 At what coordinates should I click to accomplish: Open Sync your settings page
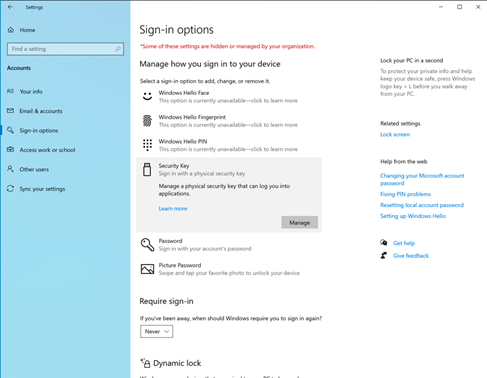42,189
